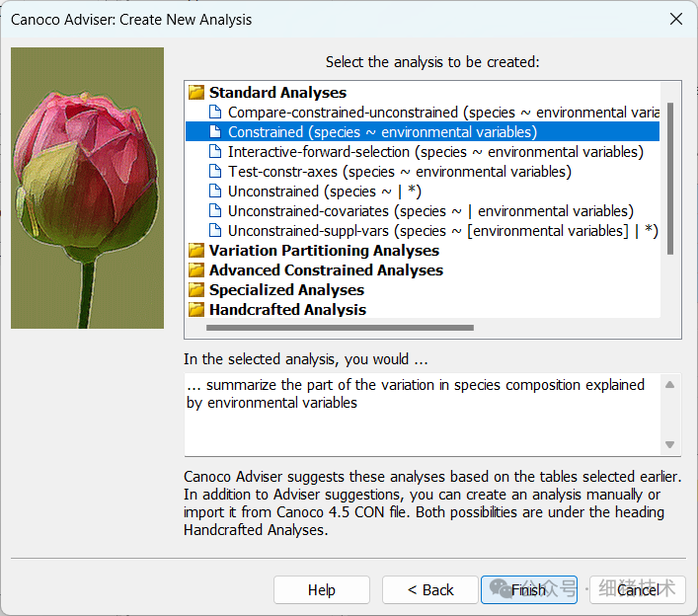Viewport: 698px width, 616px height.
Task: Click the Standard Analyses folder icon
Action: click(x=196, y=93)
